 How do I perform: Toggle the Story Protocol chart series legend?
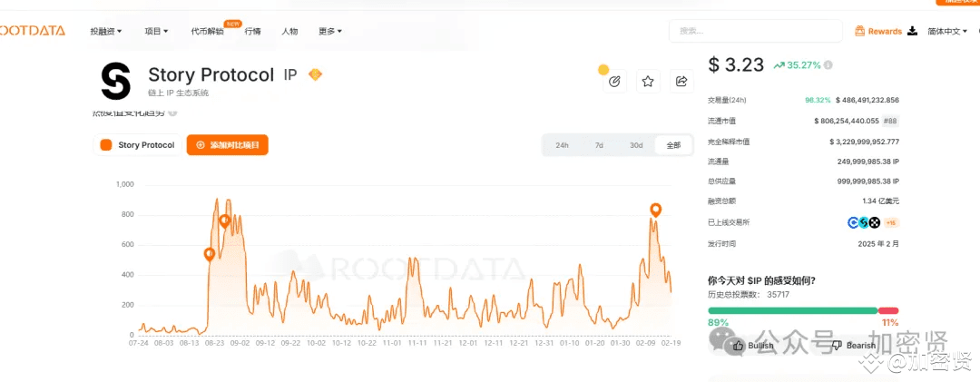pos(137,145)
